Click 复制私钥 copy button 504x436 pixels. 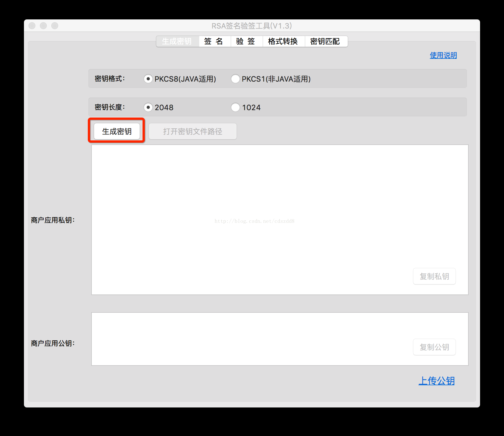(434, 276)
